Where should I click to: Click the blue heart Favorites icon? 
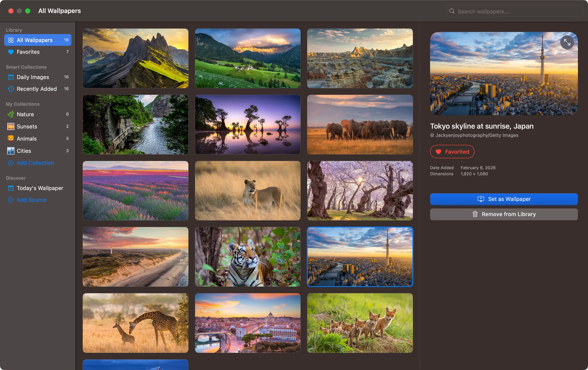pos(11,52)
